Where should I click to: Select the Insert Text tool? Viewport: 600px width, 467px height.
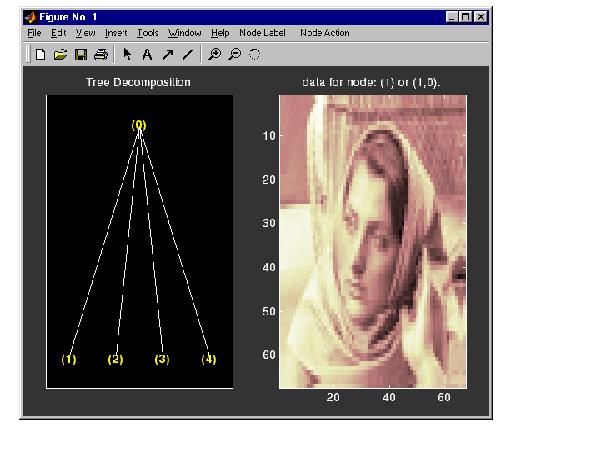pos(147,54)
